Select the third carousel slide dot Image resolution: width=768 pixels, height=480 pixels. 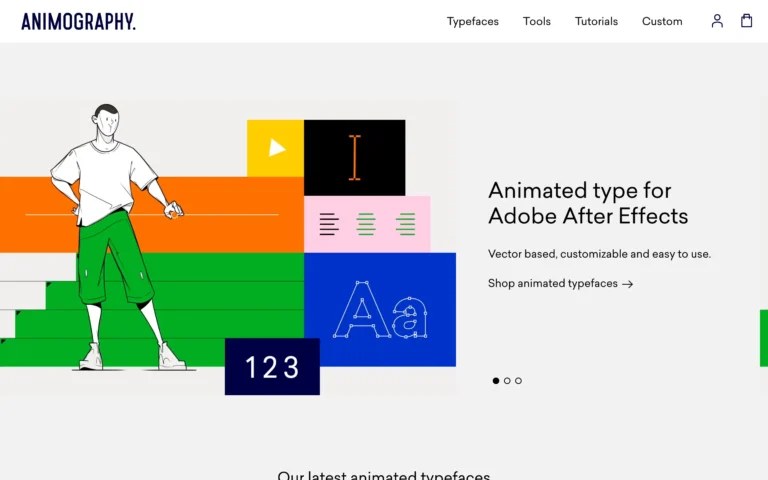click(x=518, y=381)
